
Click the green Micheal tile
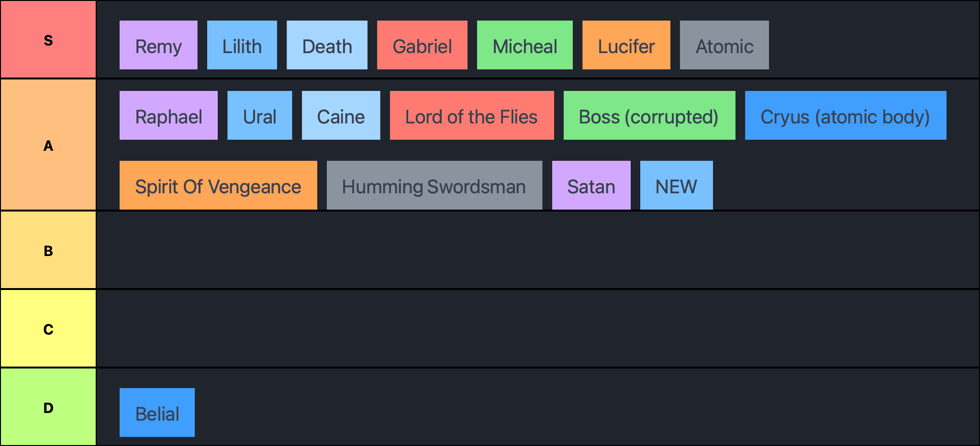click(524, 45)
